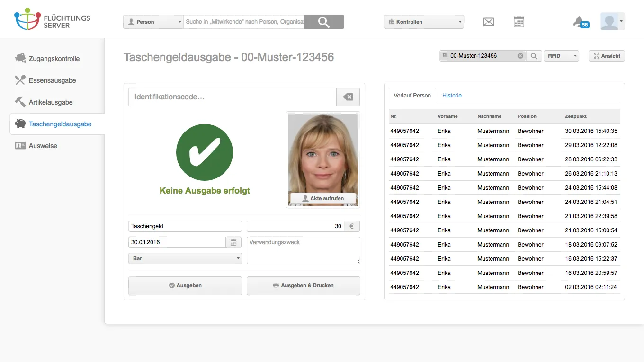Open Artikelausgabe in the sidebar
The width and height of the screenshot is (644, 362).
click(51, 102)
